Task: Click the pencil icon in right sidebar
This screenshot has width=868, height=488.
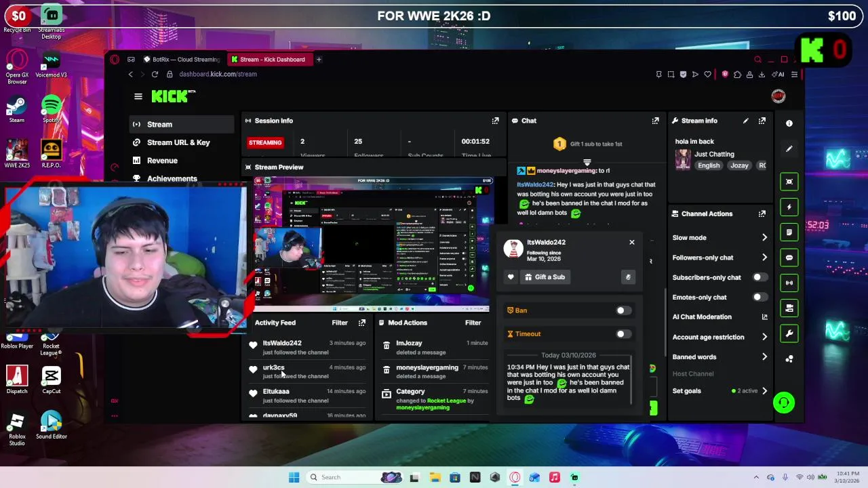Action: pyautogui.click(x=789, y=148)
